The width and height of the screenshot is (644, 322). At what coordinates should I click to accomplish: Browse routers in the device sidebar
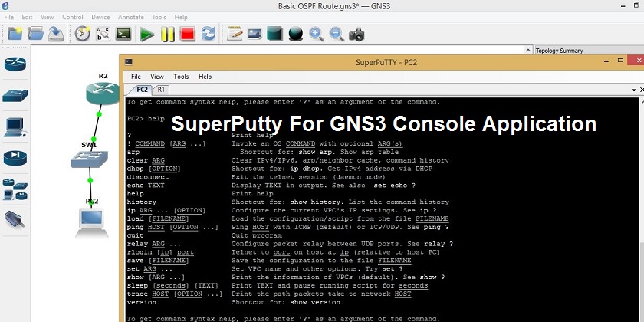15,64
